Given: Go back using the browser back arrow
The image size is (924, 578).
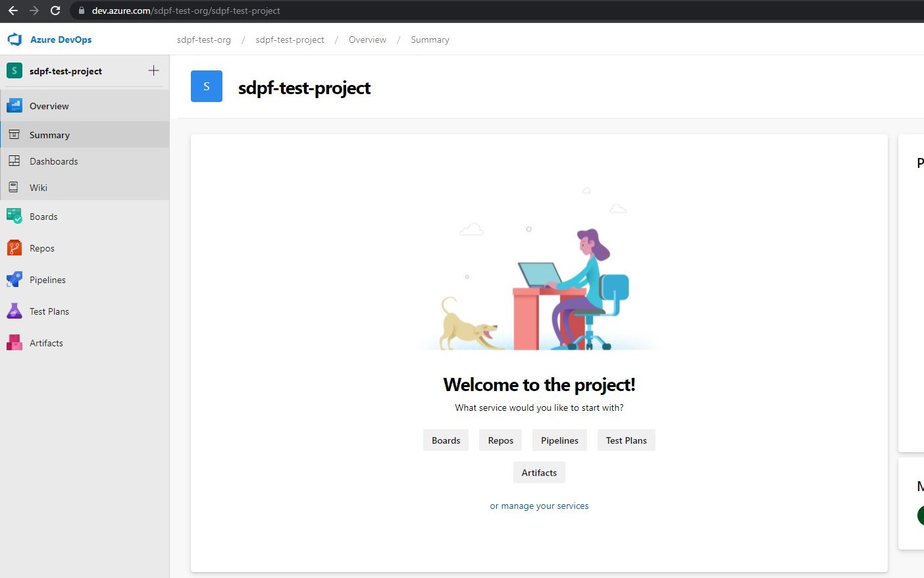Looking at the screenshot, I should point(13,11).
